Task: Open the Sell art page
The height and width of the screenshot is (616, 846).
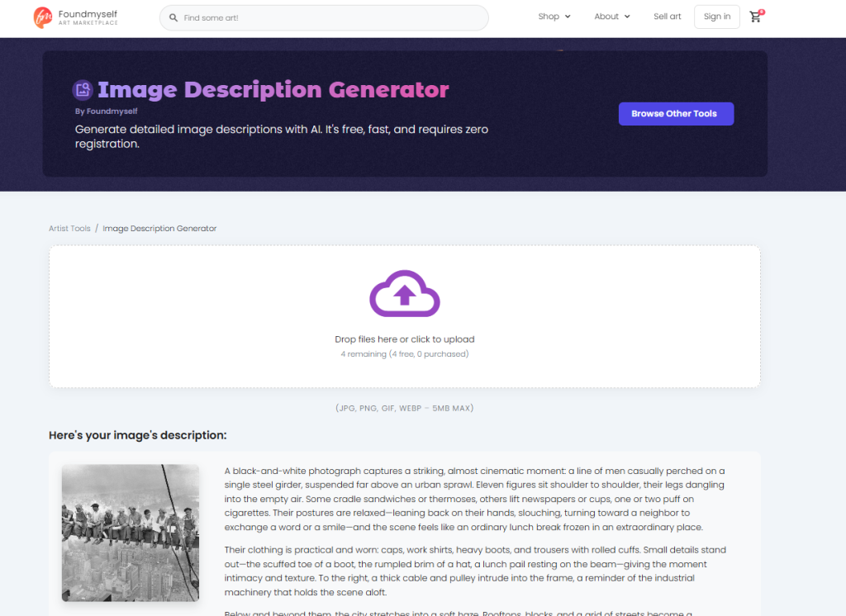Action: (x=667, y=17)
